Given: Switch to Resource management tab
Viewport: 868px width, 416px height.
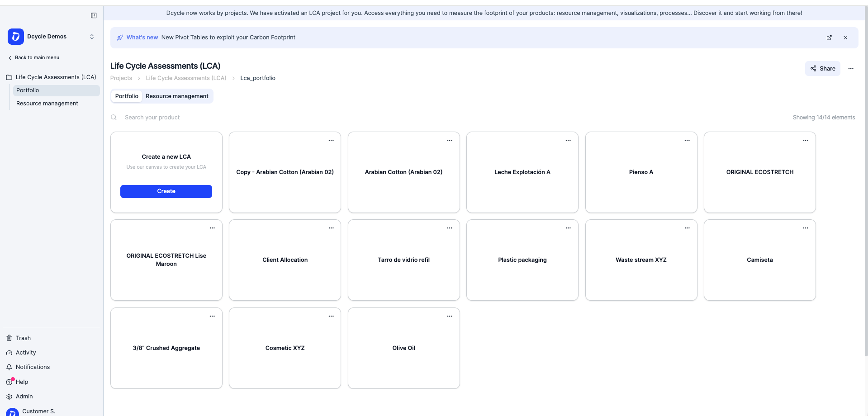Looking at the screenshot, I should 177,96.
